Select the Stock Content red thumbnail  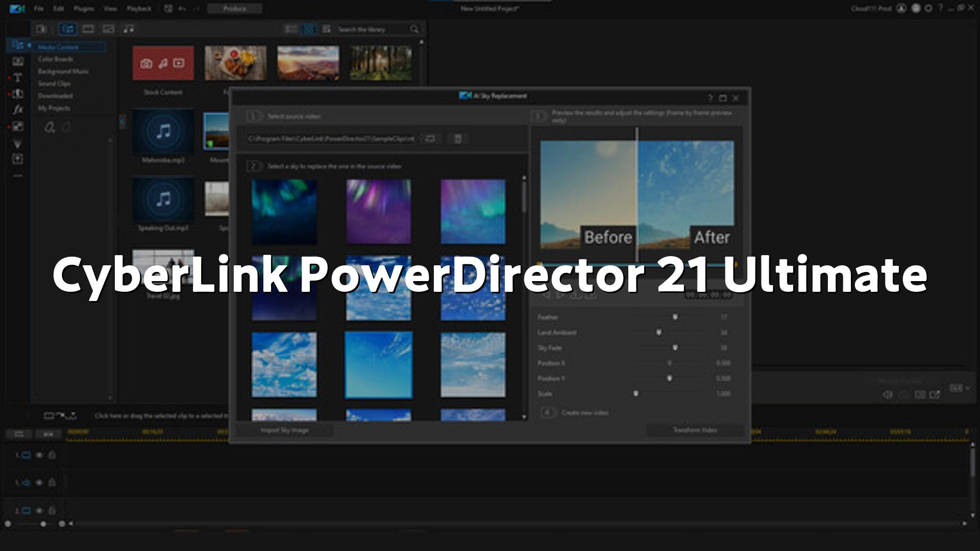pos(163,63)
